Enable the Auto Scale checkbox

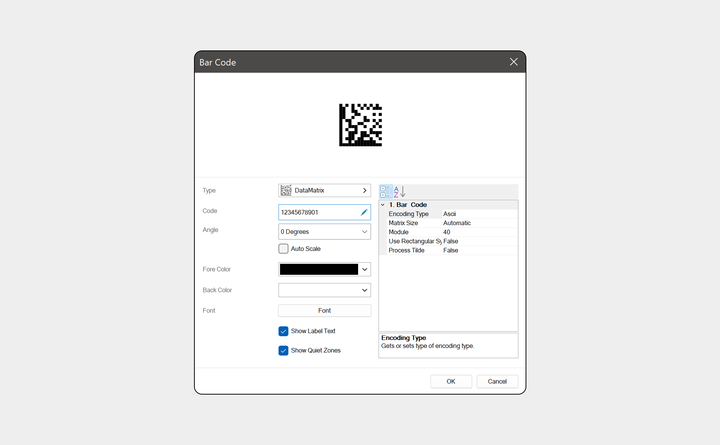pos(283,248)
